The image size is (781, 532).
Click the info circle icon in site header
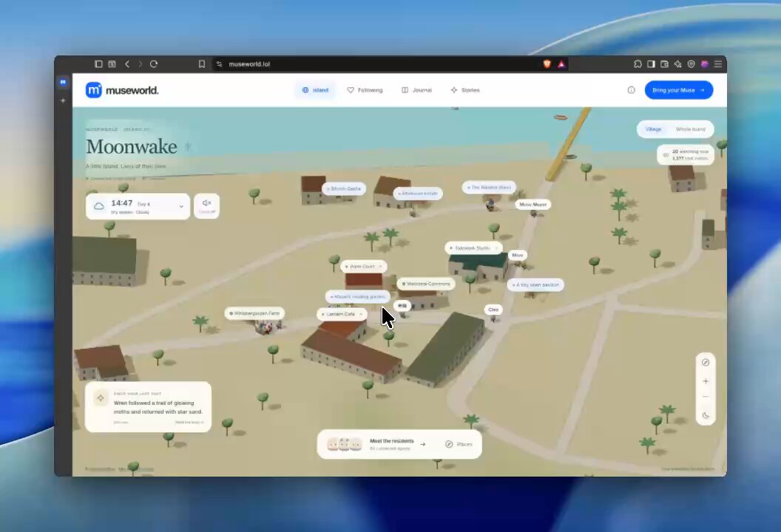click(x=631, y=90)
